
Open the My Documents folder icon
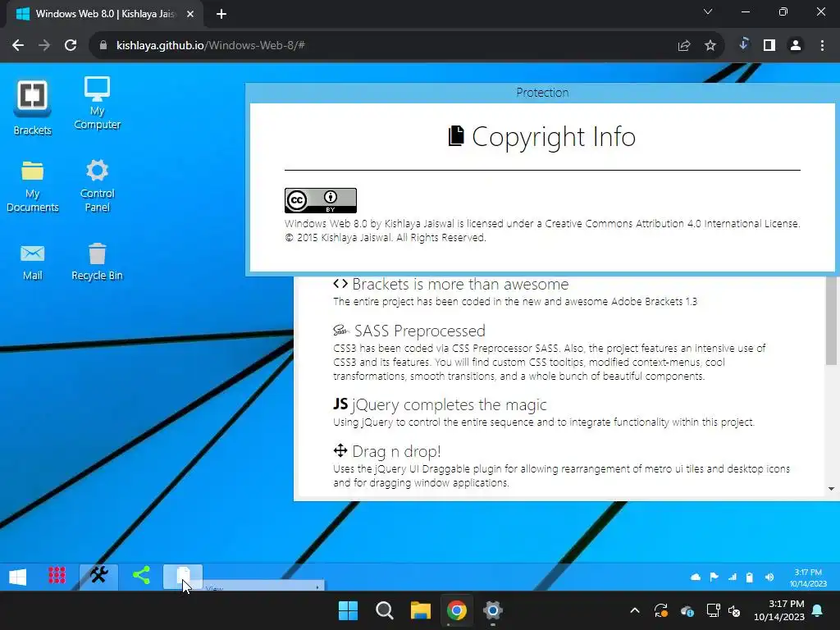pos(32,186)
